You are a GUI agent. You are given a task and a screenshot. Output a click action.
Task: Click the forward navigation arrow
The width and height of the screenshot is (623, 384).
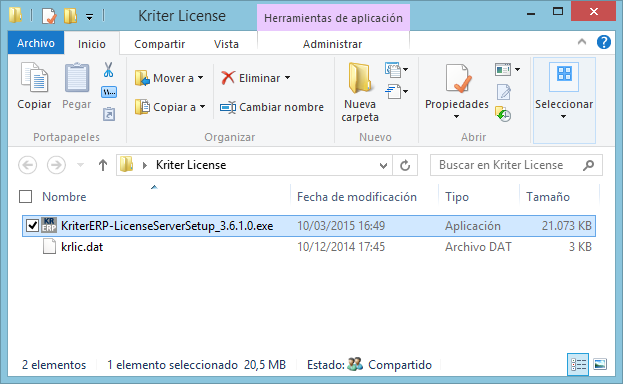pyautogui.click(x=56, y=165)
